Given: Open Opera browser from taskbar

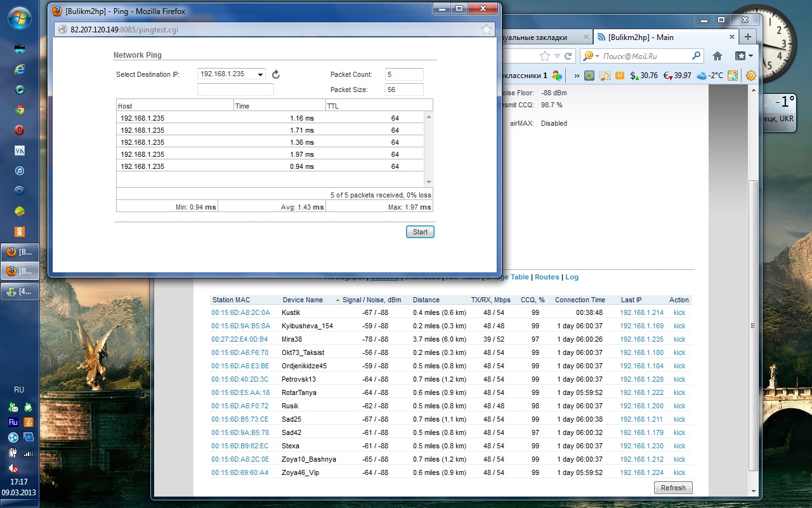Looking at the screenshot, I should tap(20, 130).
